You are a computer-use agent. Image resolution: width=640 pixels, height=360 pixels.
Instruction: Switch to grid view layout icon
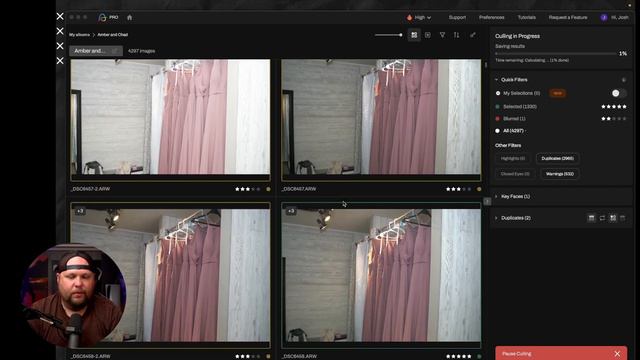pos(414,35)
